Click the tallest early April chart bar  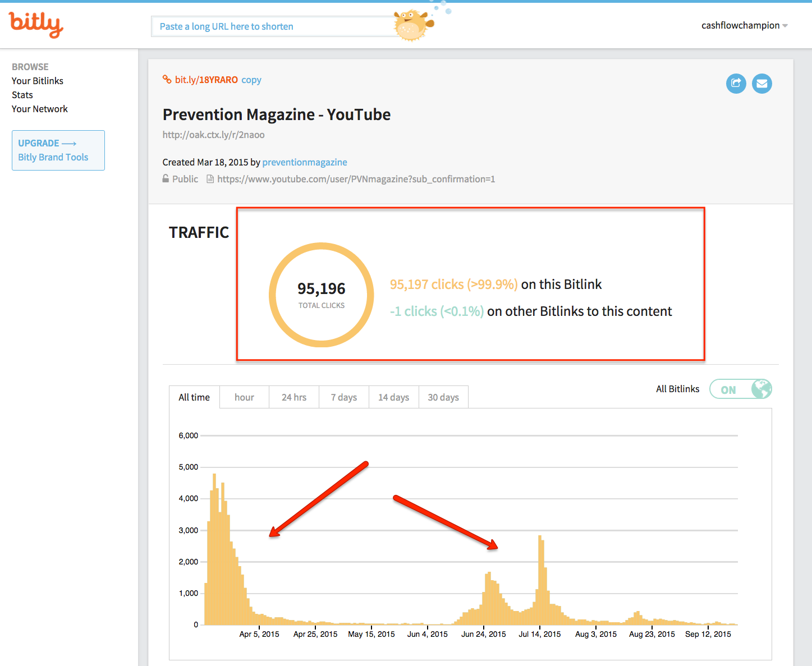click(x=214, y=549)
